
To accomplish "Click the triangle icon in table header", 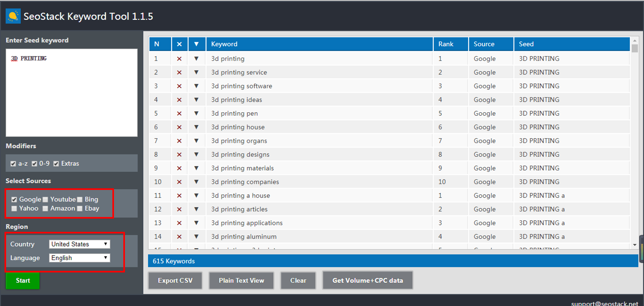I will pyautogui.click(x=196, y=44).
